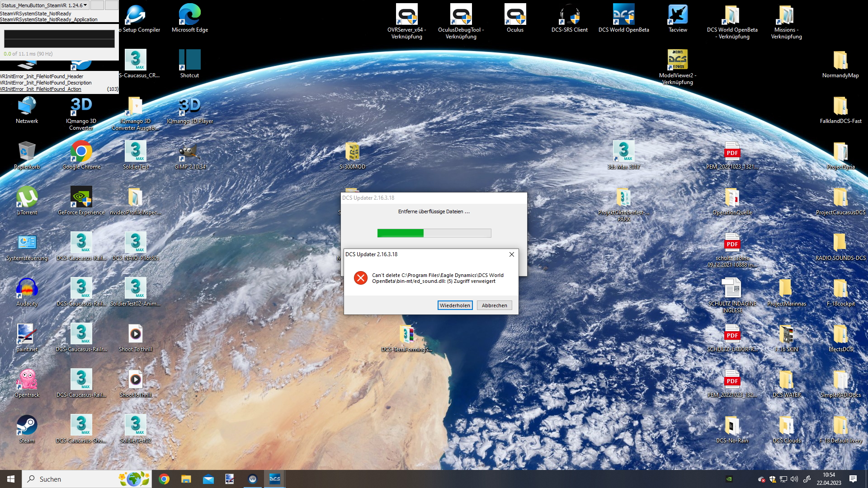
Task: Open the F-18 Default livery folder
Action: coord(840,429)
